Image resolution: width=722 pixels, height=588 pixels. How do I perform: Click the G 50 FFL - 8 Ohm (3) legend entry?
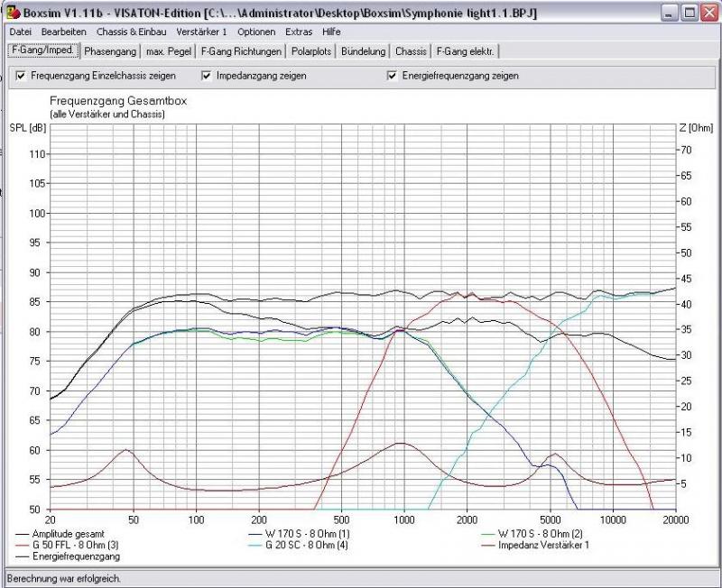67,545
